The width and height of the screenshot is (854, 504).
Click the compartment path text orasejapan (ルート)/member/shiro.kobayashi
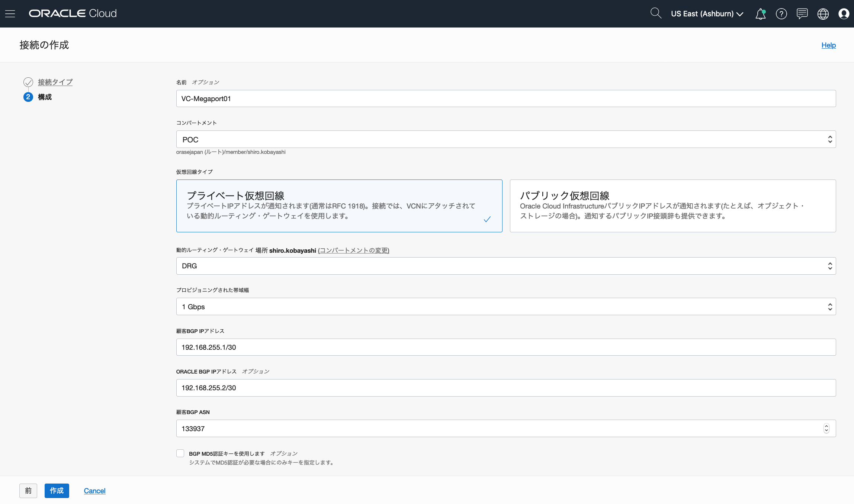[x=231, y=152]
